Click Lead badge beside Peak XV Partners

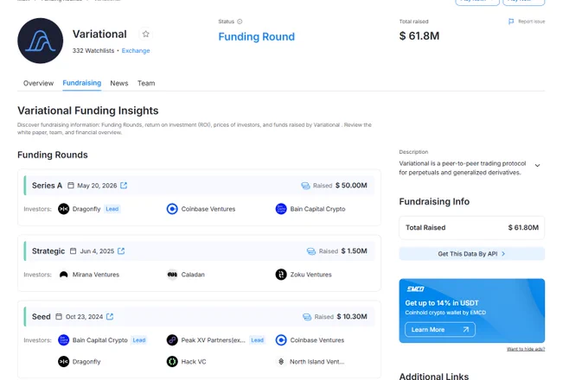[258, 340]
